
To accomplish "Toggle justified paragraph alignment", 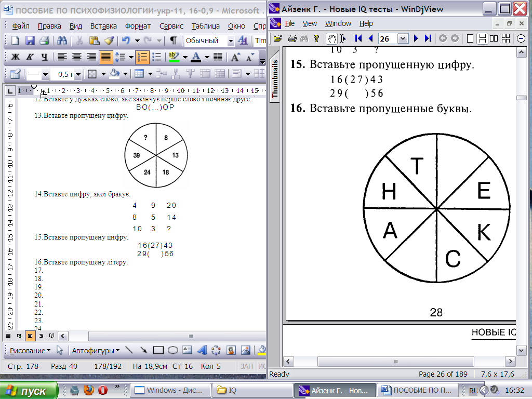I will (105, 57).
